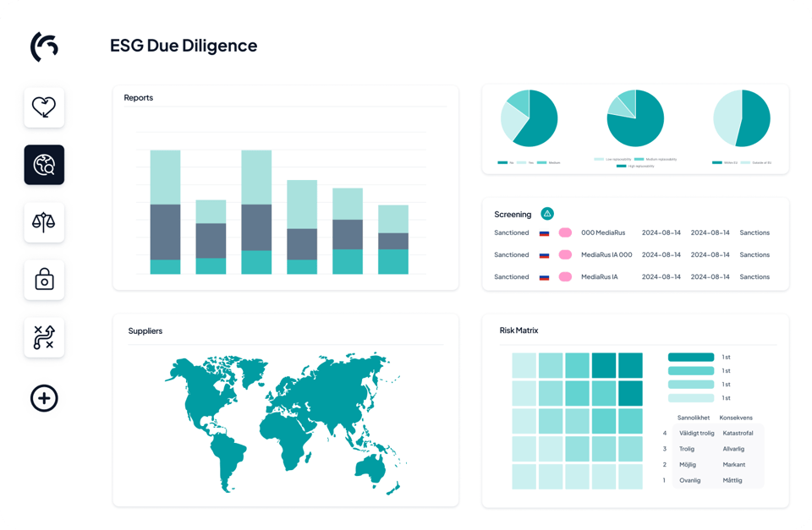Click the plus circle add icon
Image resolution: width=812 pixels, height=530 pixels.
click(x=44, y=397)
